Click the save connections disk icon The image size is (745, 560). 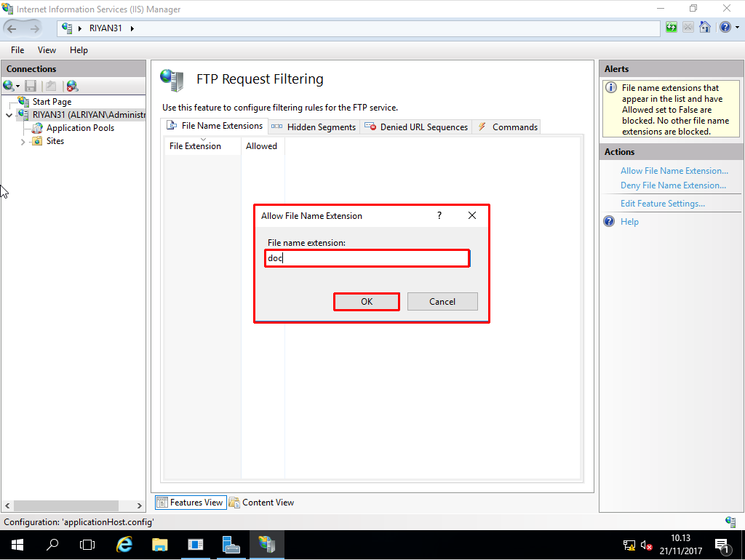click(x=31, y=86)
